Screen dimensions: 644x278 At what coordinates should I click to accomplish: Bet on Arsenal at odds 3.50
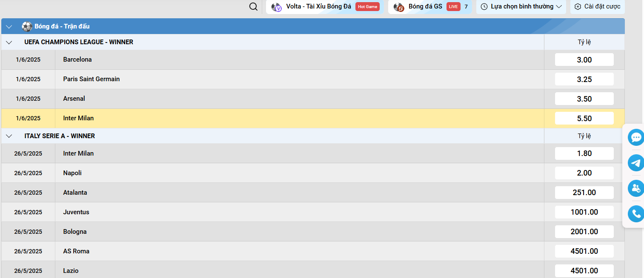[x=584, y=99]
